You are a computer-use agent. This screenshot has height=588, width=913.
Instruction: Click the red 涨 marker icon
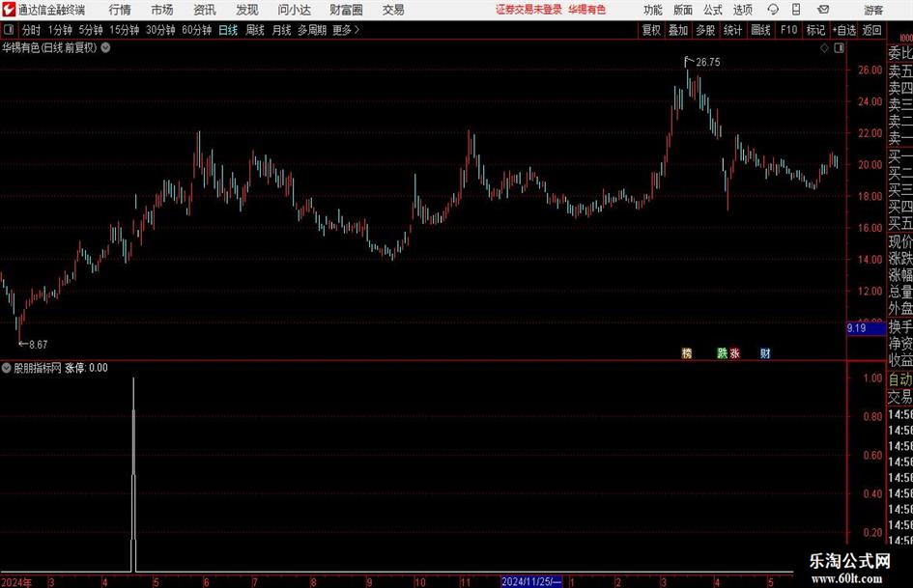[735, 352]
